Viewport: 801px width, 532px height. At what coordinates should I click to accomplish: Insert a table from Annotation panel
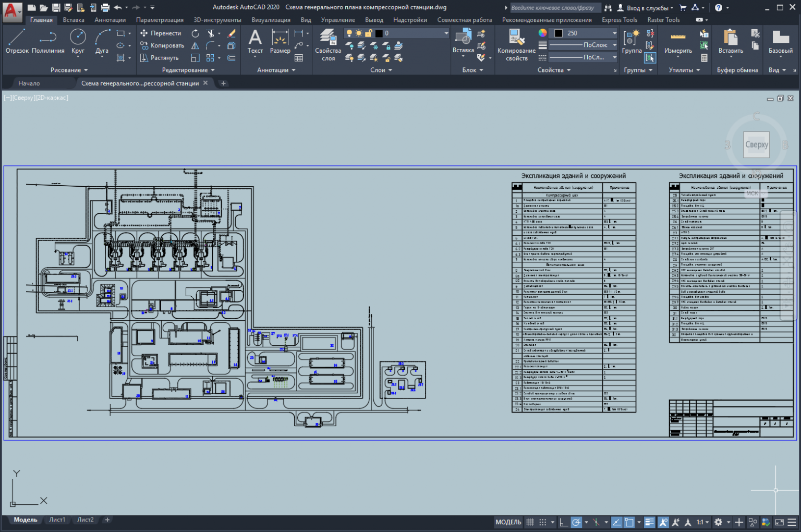pyautogui.click(x=299, y=58)
